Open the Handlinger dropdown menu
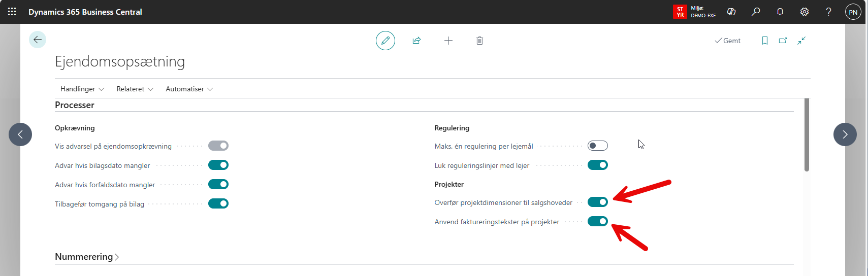The image size is (868, 276). [x=82, y=89]
